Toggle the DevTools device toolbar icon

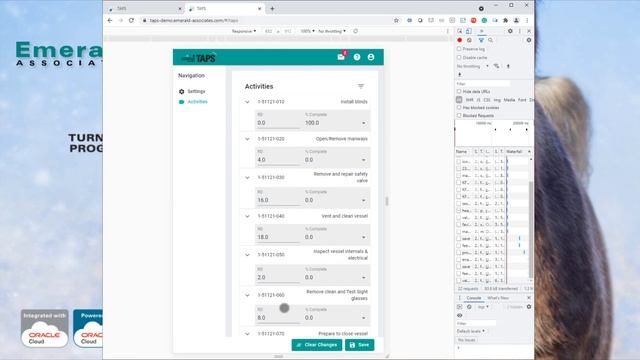[469, 31]
